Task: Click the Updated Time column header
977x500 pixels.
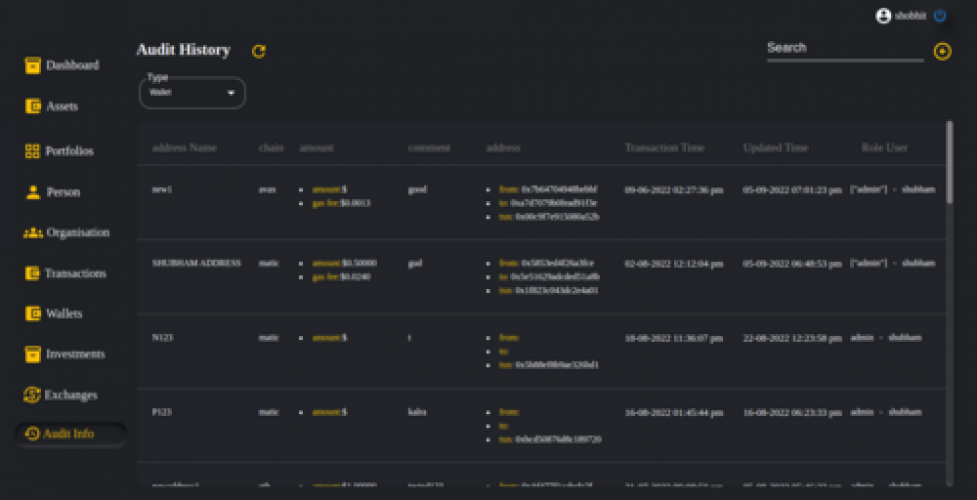Action: 775,148
